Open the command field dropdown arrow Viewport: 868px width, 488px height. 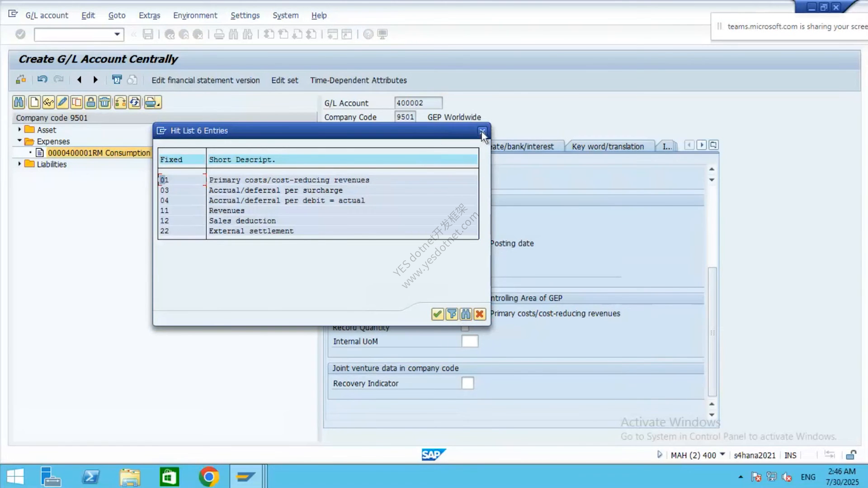click(117, 34)
